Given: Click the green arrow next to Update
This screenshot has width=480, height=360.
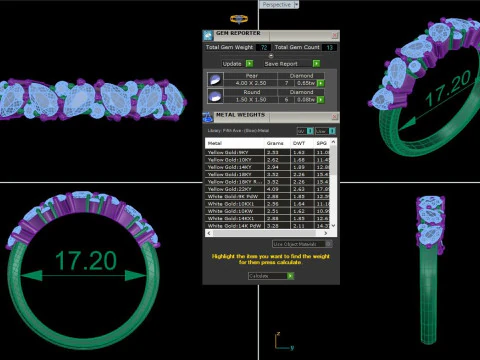Looking at the screenshot, I should coord(249,63).
